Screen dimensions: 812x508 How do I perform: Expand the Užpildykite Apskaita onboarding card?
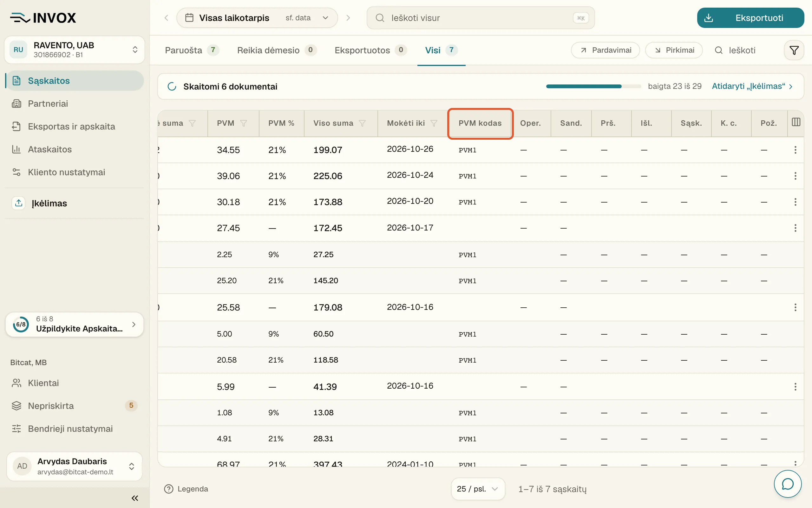coord(75,324)
